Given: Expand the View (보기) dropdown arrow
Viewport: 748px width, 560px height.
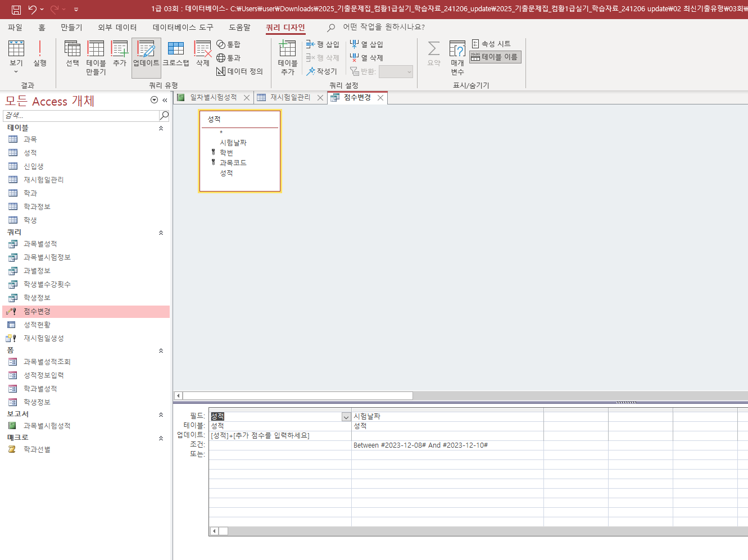Looking at the screenshot, I should pos(16,72).
